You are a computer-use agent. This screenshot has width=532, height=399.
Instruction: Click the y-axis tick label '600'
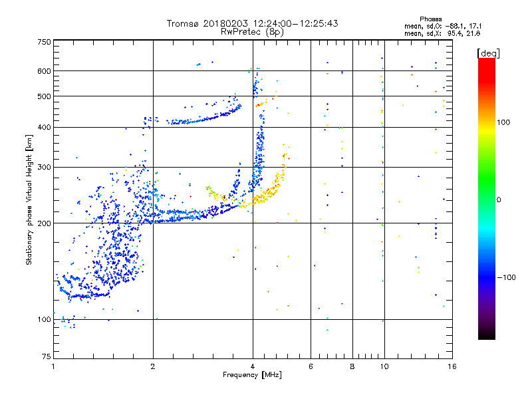click(44, 71)
